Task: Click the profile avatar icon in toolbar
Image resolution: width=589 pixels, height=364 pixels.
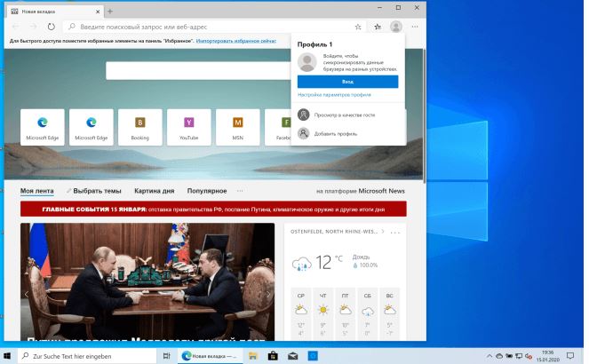Action: pyautogui.click(x=396, y=27)
